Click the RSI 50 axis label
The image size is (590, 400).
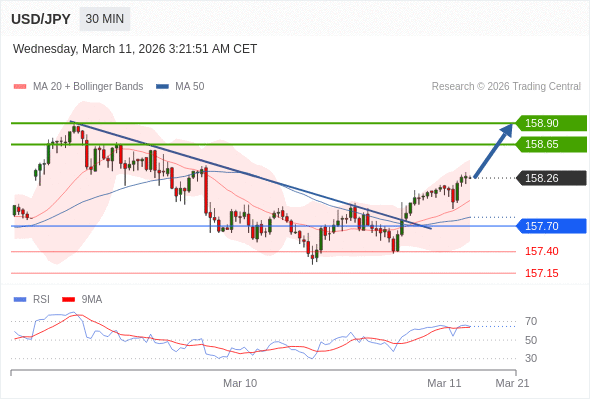[x=531, y=340]
